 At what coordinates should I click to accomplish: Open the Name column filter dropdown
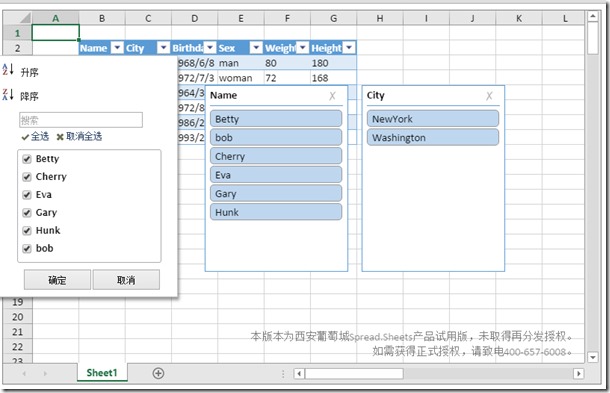click(117, 48)
